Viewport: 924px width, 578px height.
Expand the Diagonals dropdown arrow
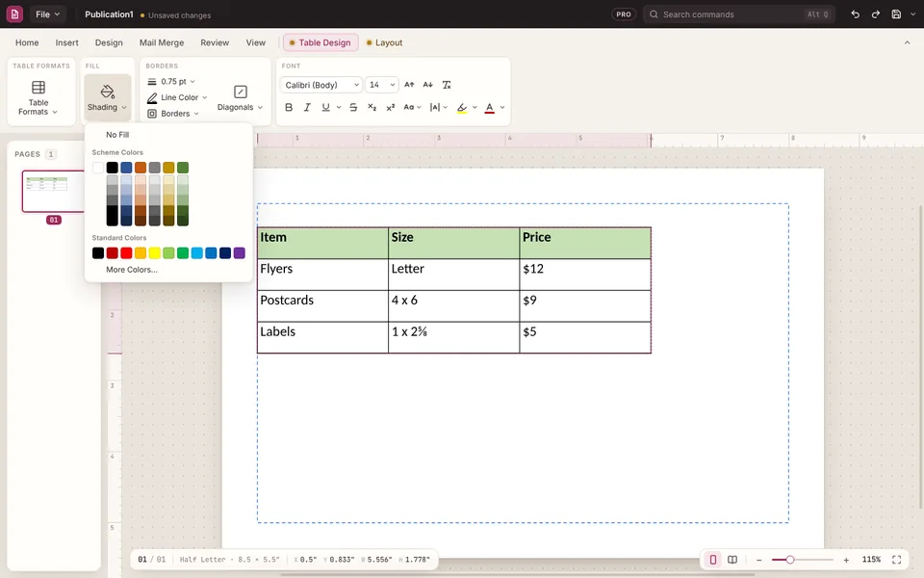pyautogui.click(x=260, y=107)
